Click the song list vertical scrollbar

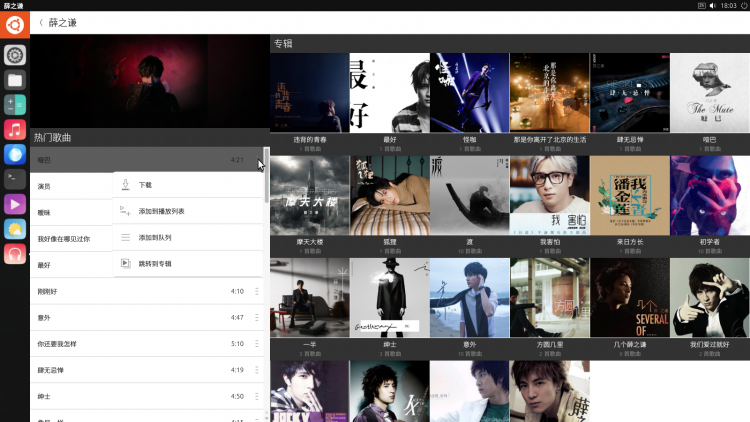pos(266,175)
